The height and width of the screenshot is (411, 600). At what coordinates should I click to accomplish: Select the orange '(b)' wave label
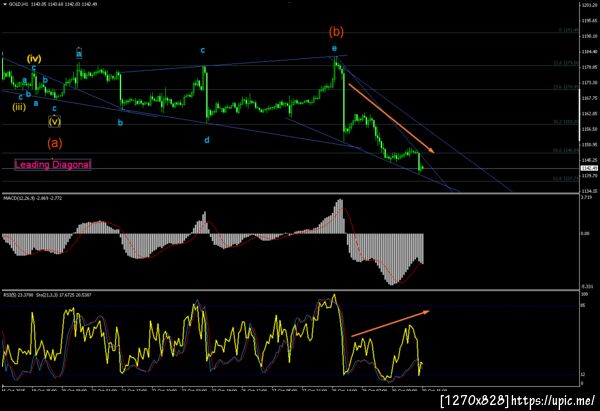coord(336,32)
